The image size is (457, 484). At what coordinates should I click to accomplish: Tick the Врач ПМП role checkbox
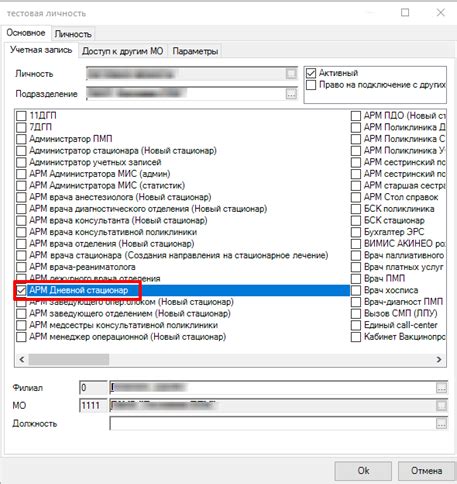356,279
